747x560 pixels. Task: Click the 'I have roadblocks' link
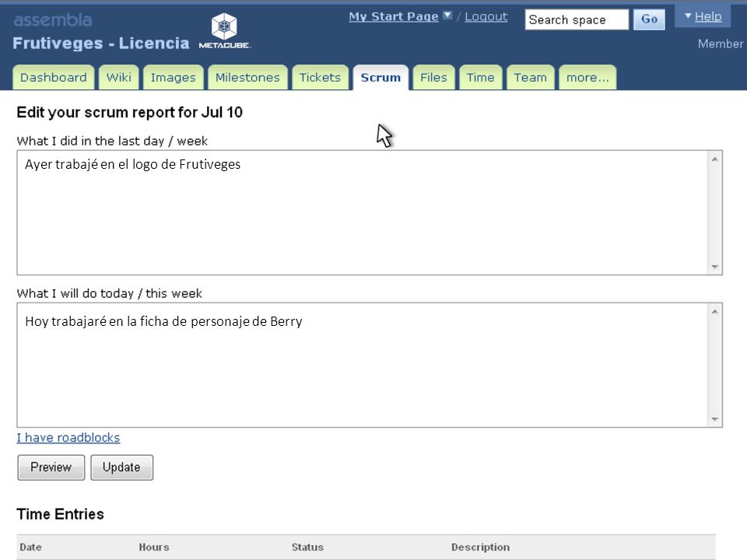pyautogui.click(x=68, y=438)
